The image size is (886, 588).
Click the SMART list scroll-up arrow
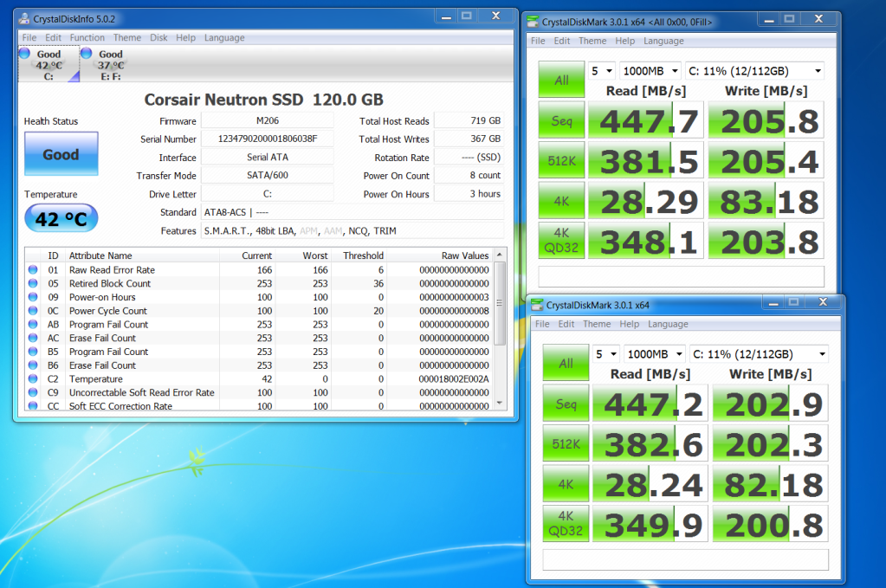tap(500, 255)
